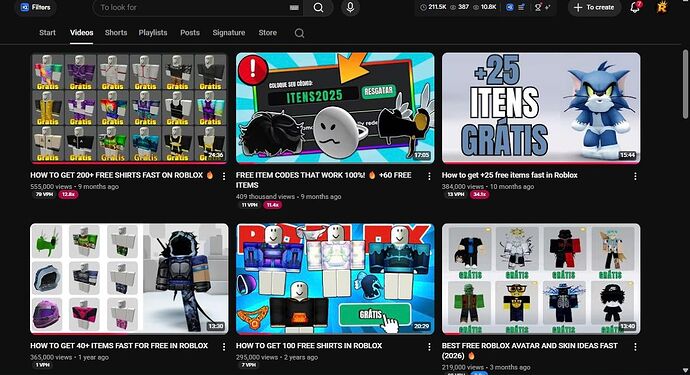Viewport: 690px width, 375px height.
Task: Open the Store tab
Action: [x=268, y=33]
